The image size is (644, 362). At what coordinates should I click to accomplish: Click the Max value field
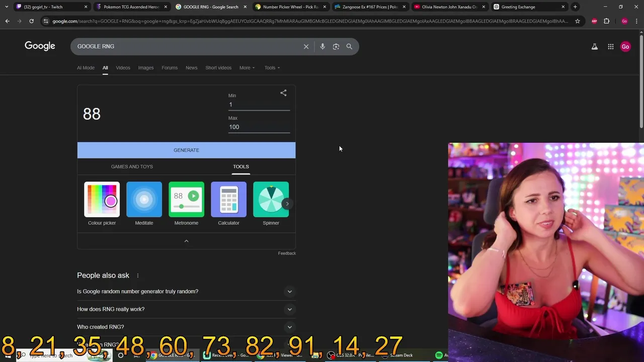click(259, 127)
